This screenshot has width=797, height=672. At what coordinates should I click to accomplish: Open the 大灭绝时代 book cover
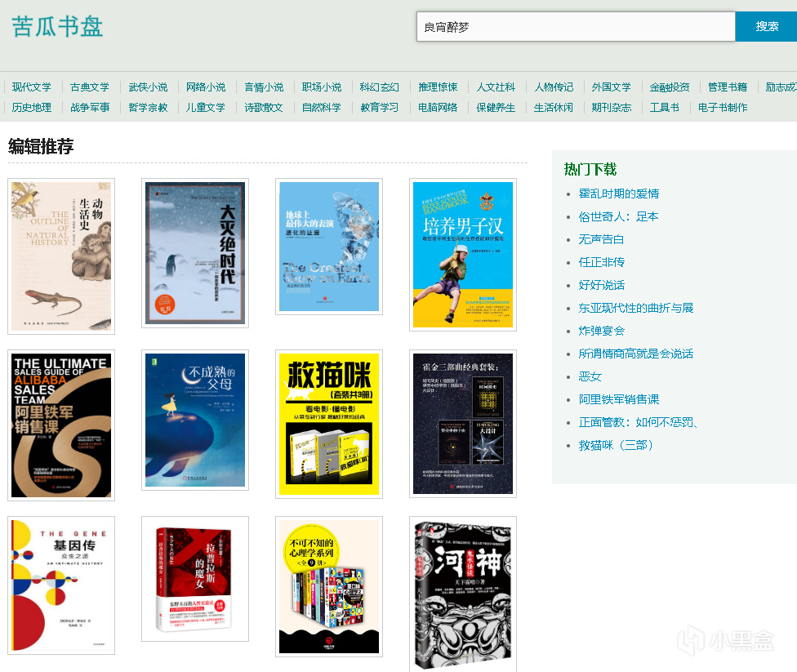point(195,253)
